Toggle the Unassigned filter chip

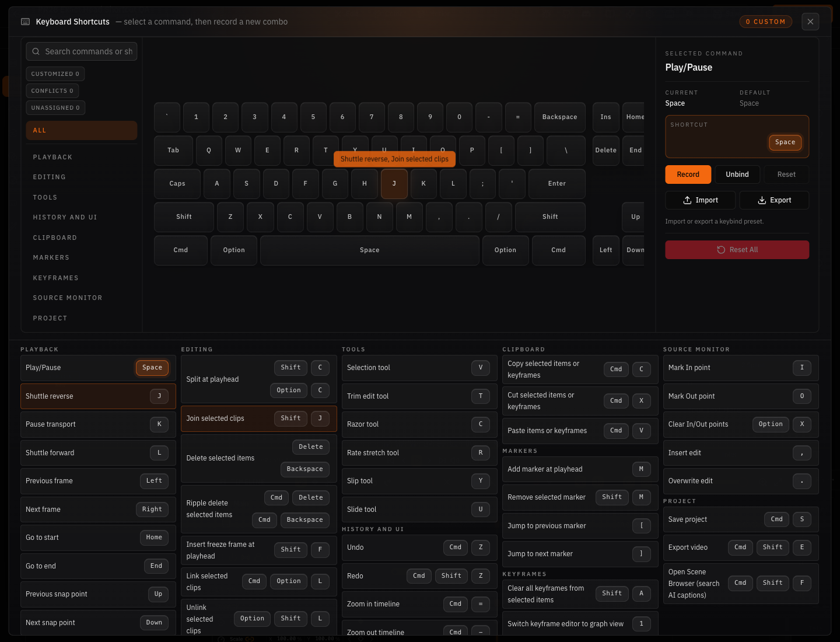(56, 108)
